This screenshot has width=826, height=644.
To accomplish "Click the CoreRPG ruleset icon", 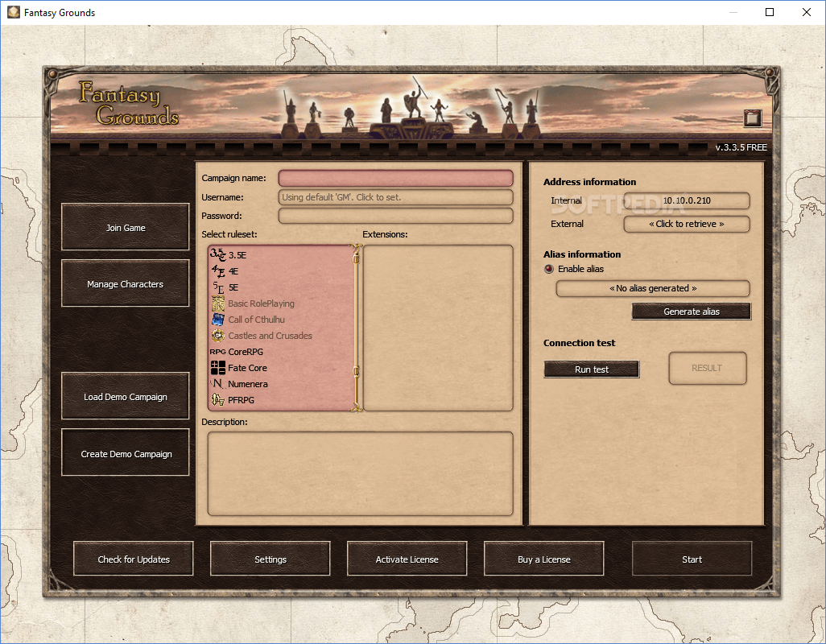I will [x=217, y=352].
